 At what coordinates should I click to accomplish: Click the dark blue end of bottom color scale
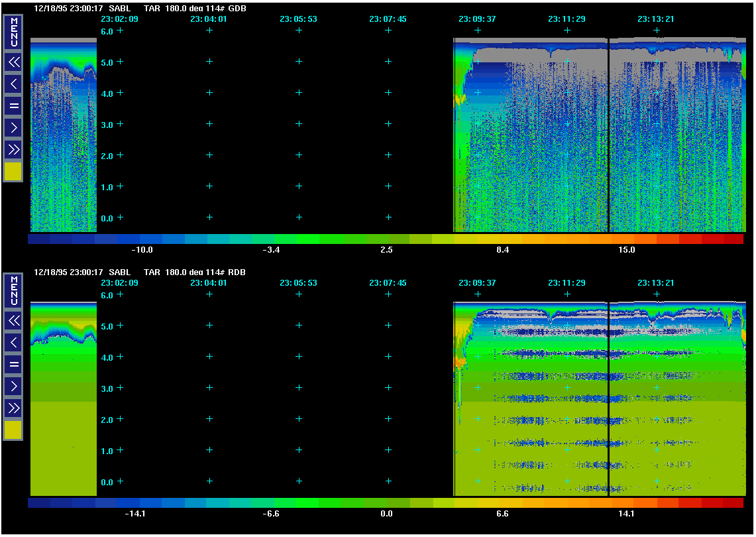39,503
